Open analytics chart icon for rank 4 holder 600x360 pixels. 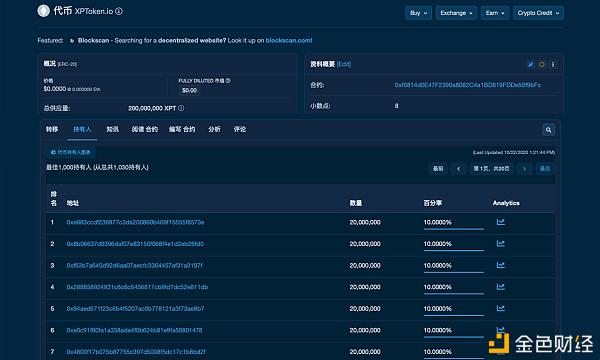tap(501, 287)
